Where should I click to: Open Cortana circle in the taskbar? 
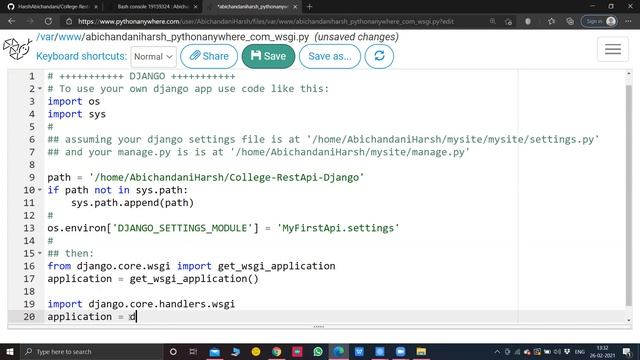click(x=173, y=351)
